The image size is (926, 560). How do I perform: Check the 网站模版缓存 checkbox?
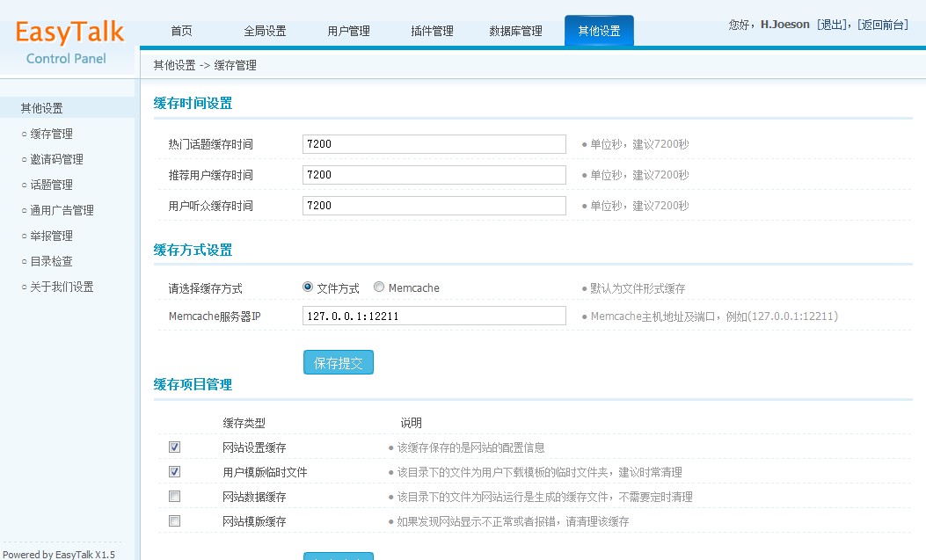click(x=174, y=521)
